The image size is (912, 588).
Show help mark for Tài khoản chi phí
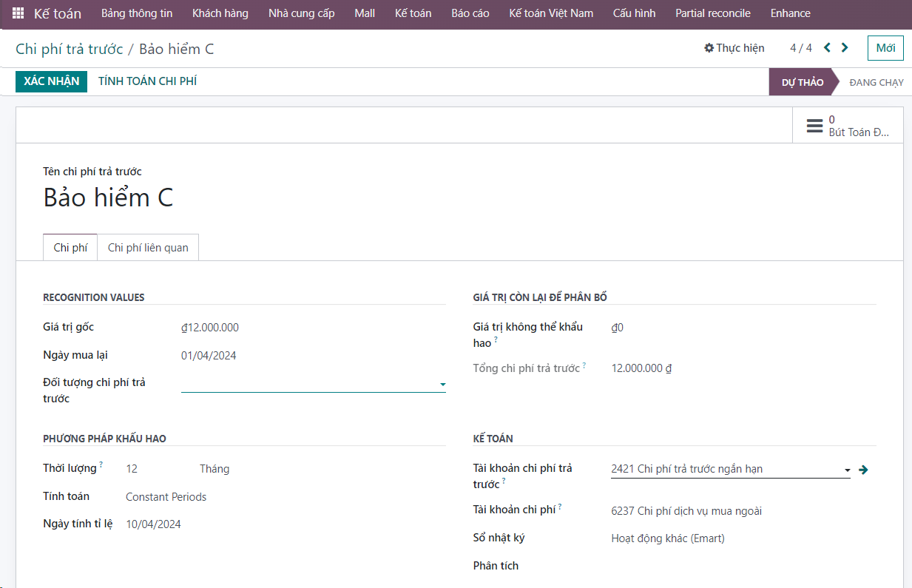560,507
